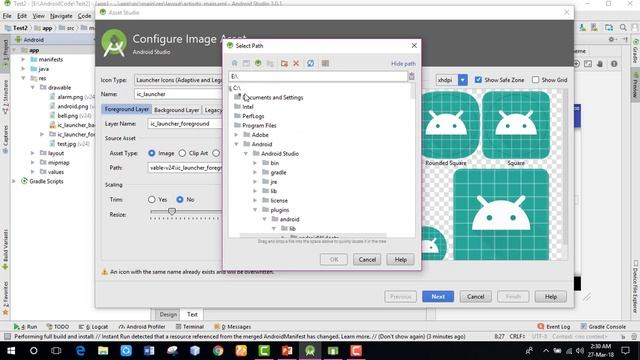
Task: Open the xhdpi density dropdown
Action: (462, 80)
